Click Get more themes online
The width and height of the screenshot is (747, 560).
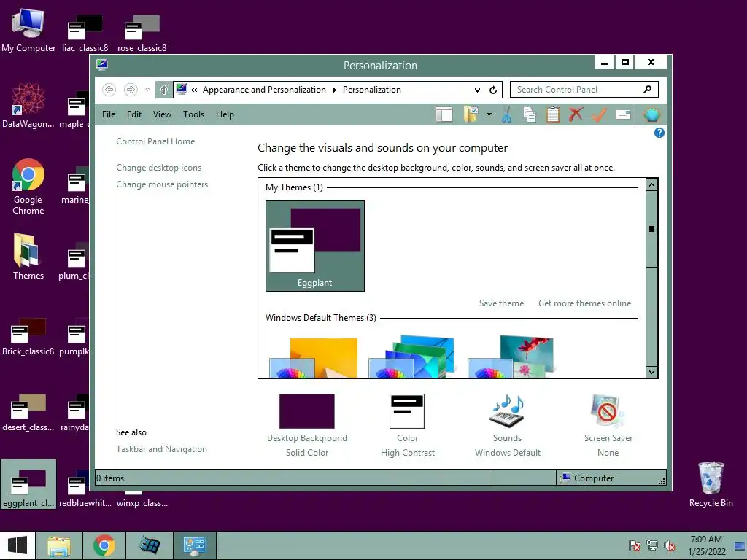(584, 303)
